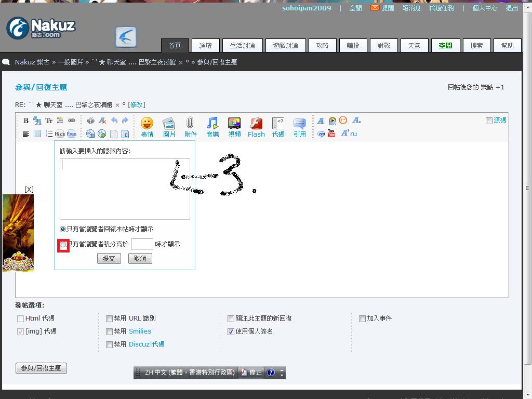Image resolution: width=532 pixels, height=399 pixels.
Task: Click the language bar help icon
Action: 270,373
